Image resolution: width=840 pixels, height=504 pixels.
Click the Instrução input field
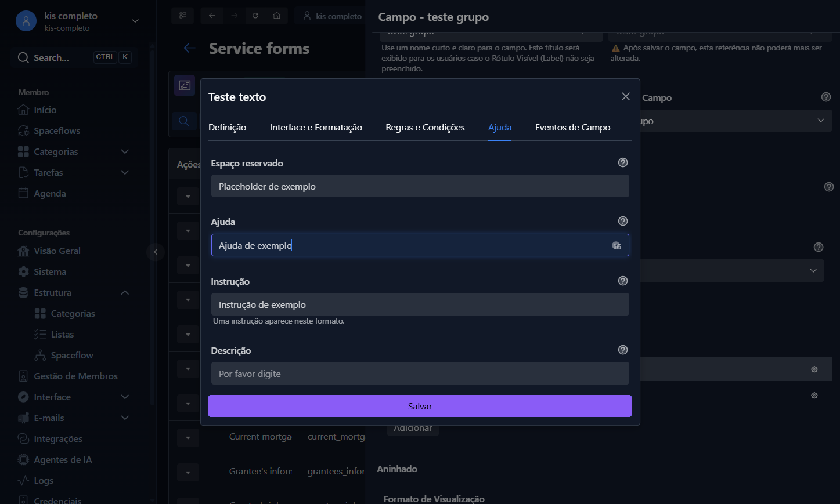(x=420, y=304)
